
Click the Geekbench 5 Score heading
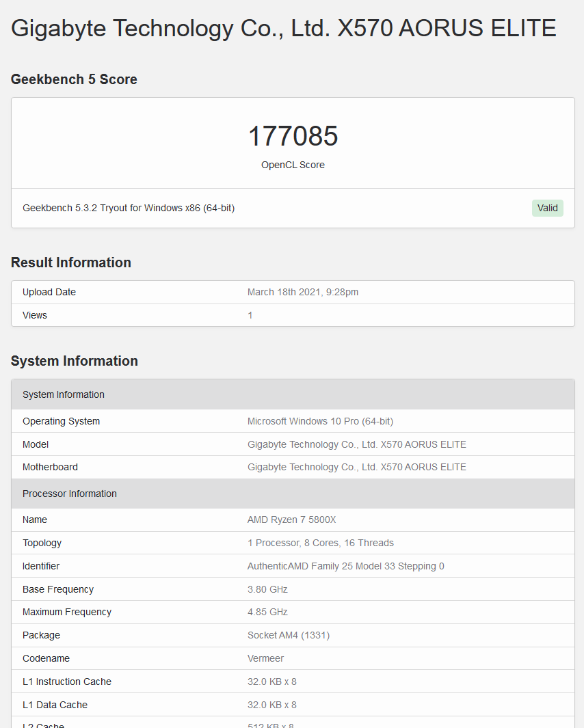[74, 79]
